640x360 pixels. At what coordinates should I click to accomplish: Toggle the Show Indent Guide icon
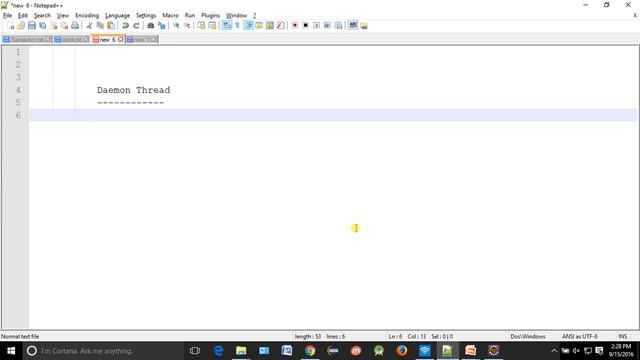pos(248,26)
